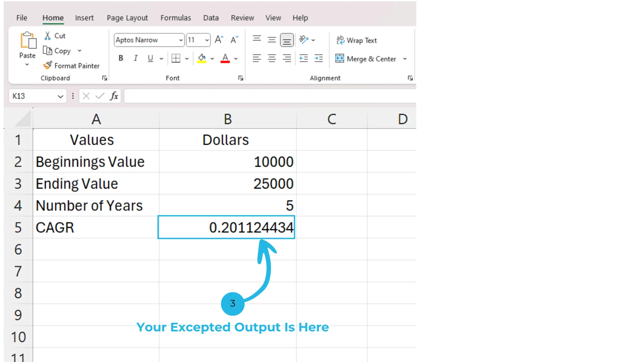
Task: Click the Enter checkmark formula button
Action: point(100,96)
